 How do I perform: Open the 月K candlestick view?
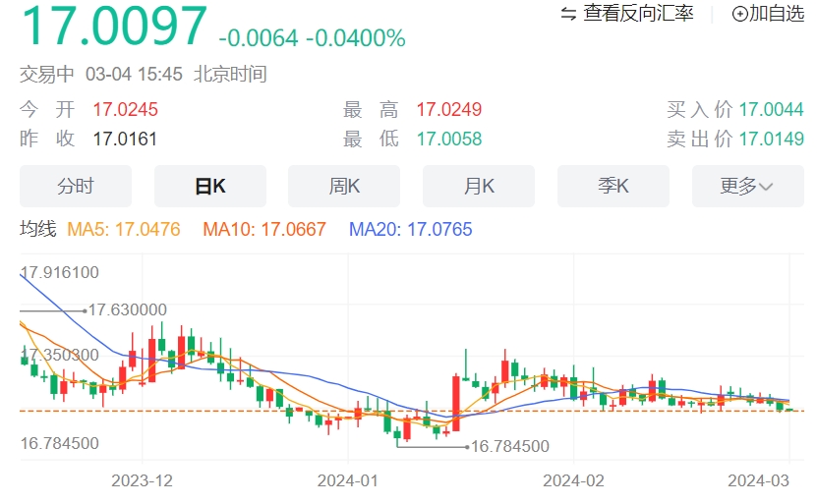coord(479,186)
